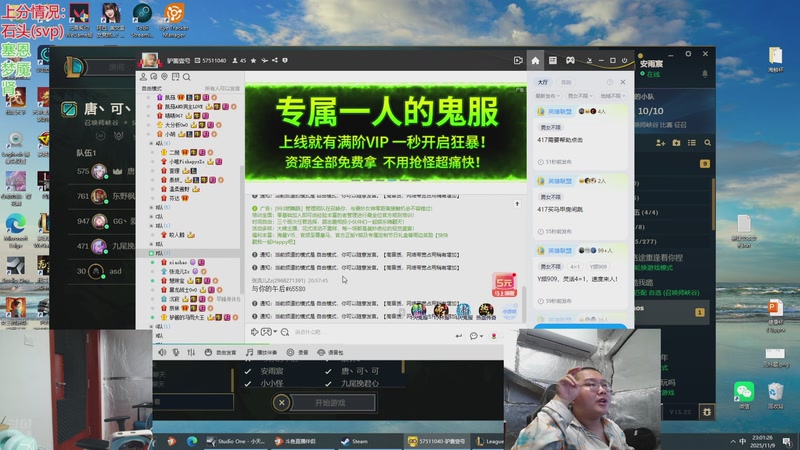This screenshot has width=800, height=450.
Task: Open Studio One from the taskbar
Action: pos(236,441)
